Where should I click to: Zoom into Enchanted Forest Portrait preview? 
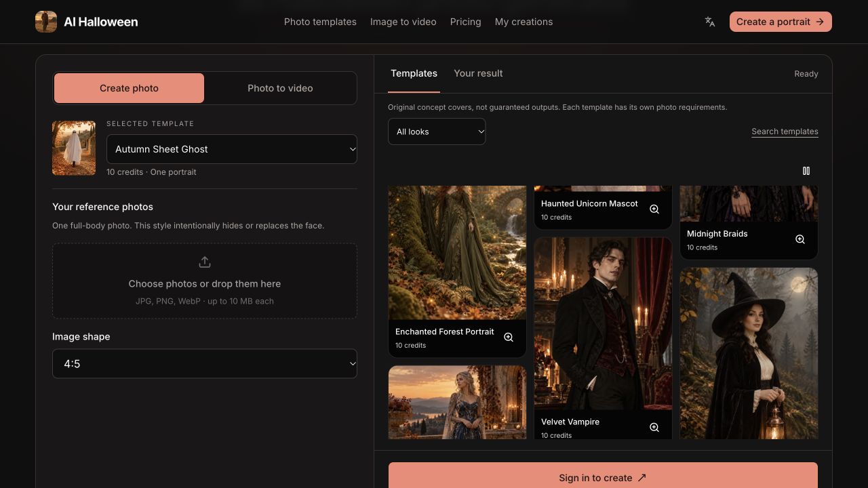point(509,338)
